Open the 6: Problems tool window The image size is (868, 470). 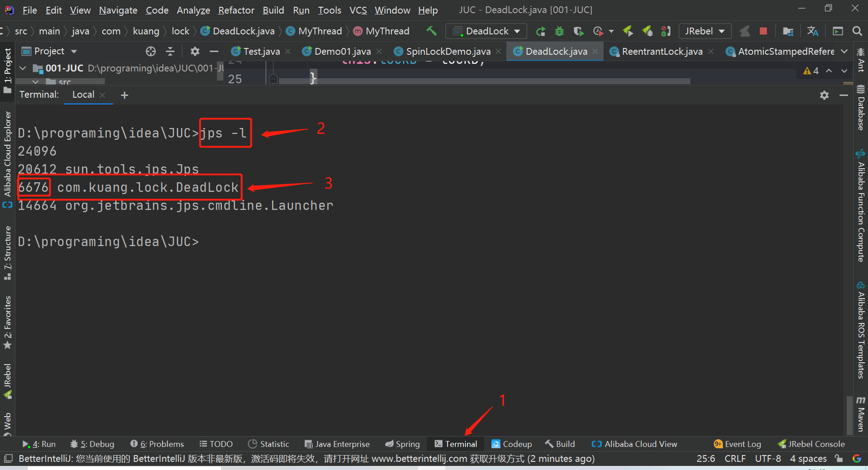pyautogui.click(x=157, y=444)
